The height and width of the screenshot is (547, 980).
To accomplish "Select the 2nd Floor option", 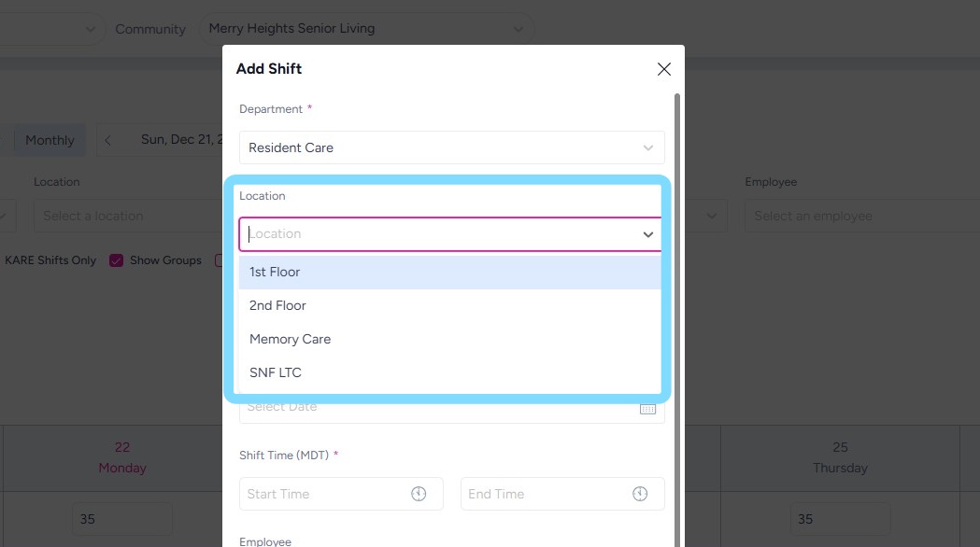I will (277, 305).
